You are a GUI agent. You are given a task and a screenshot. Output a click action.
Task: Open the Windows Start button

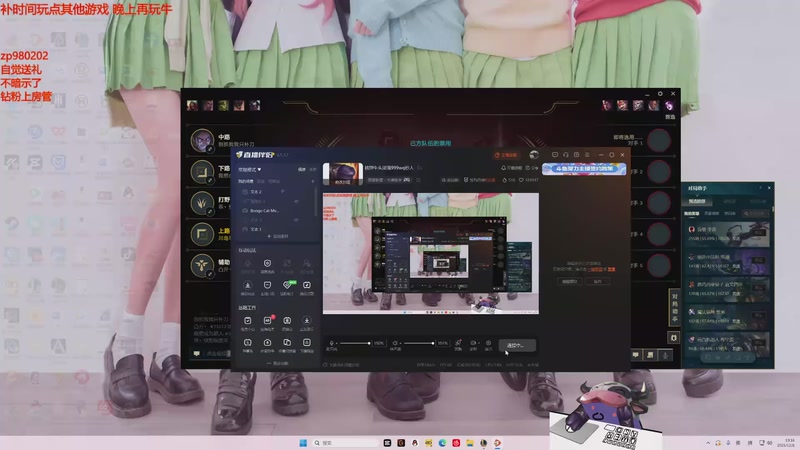tap(303, 443)
